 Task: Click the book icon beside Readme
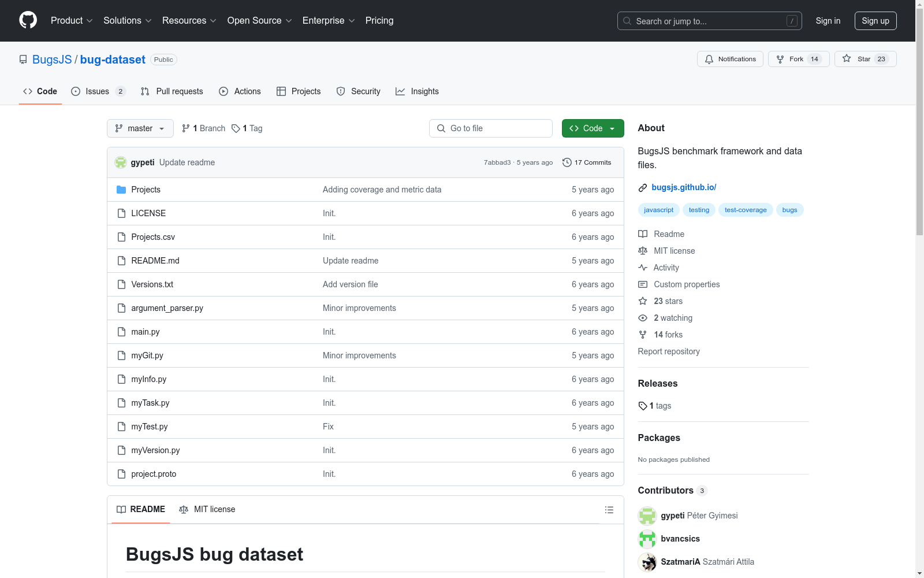[643, 234]
